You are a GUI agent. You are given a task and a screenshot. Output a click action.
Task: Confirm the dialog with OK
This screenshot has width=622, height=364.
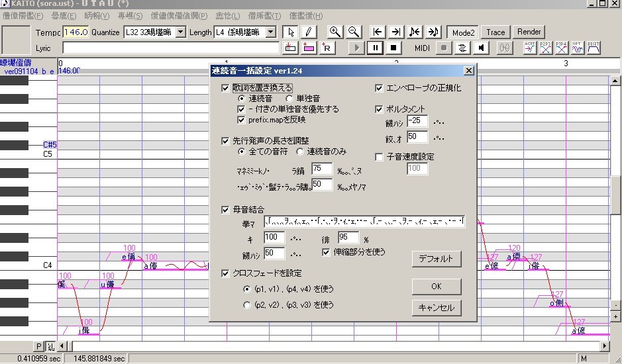[437, 287]
